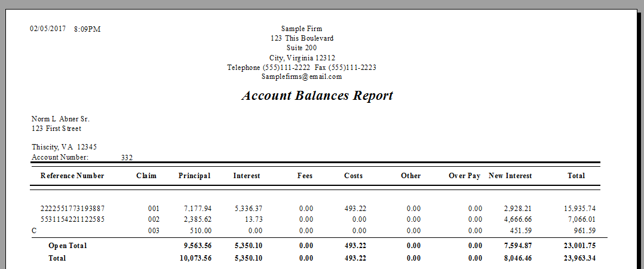Click principal amount 2,385.62 for claim 002

[198, 219]
